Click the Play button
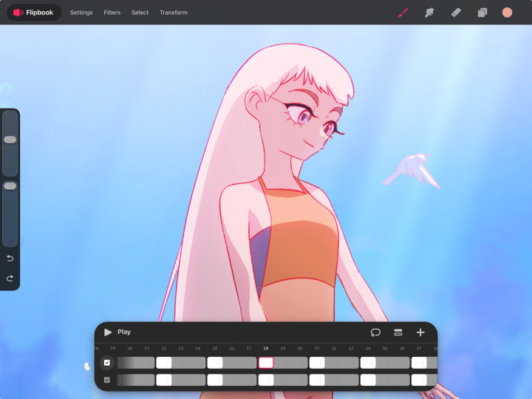 click(x=117, y=332)
